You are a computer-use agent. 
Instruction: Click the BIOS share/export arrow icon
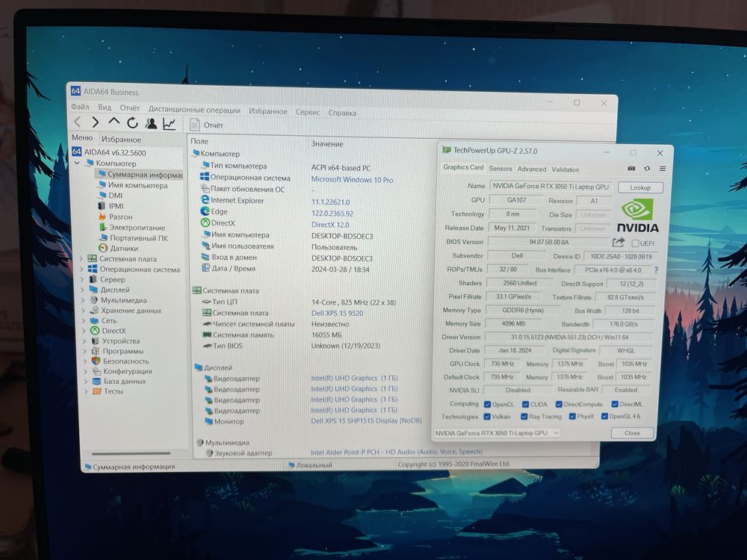[619, 243]
